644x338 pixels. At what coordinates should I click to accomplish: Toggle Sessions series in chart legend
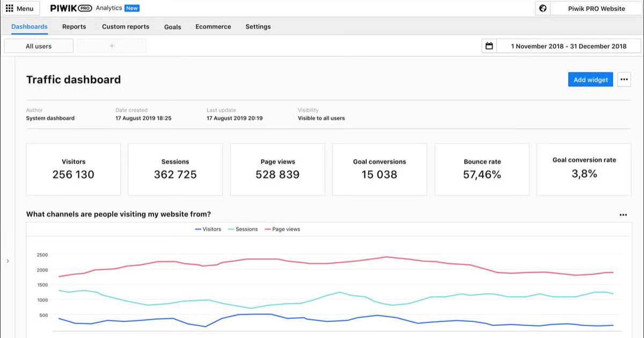(243, 229)
